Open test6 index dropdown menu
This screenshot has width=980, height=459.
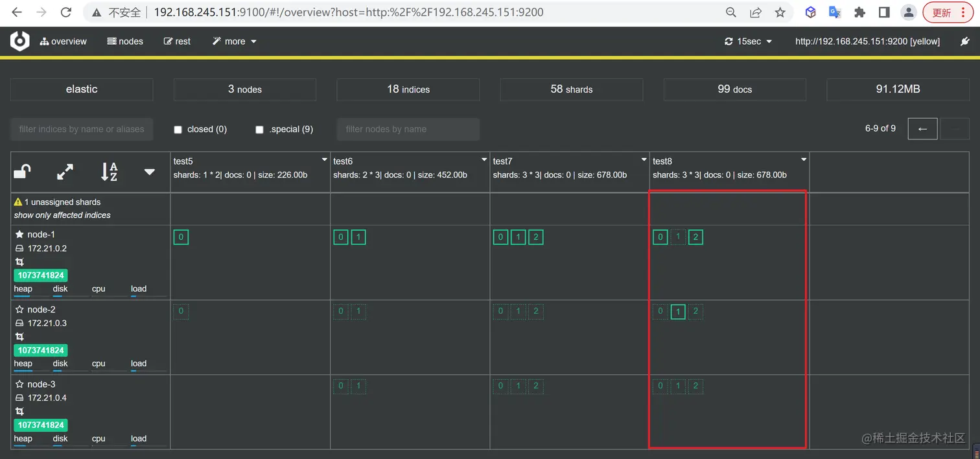point(484,159)
